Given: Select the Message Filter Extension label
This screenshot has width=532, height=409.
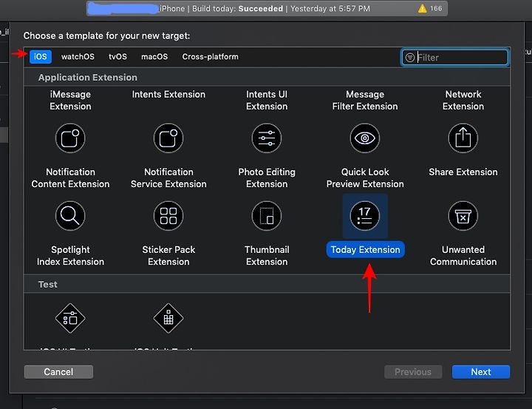Looking at the screenshot, I should 365,100.
